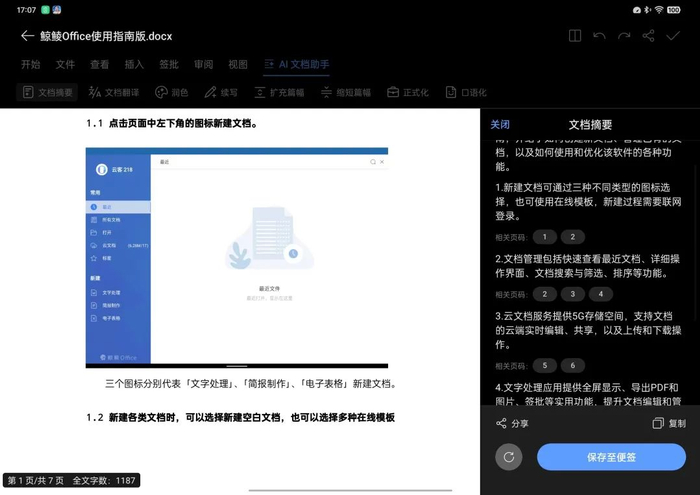Undo the last edit
Image resolution: width=700 pixels, height=495 pixels.
600,36
